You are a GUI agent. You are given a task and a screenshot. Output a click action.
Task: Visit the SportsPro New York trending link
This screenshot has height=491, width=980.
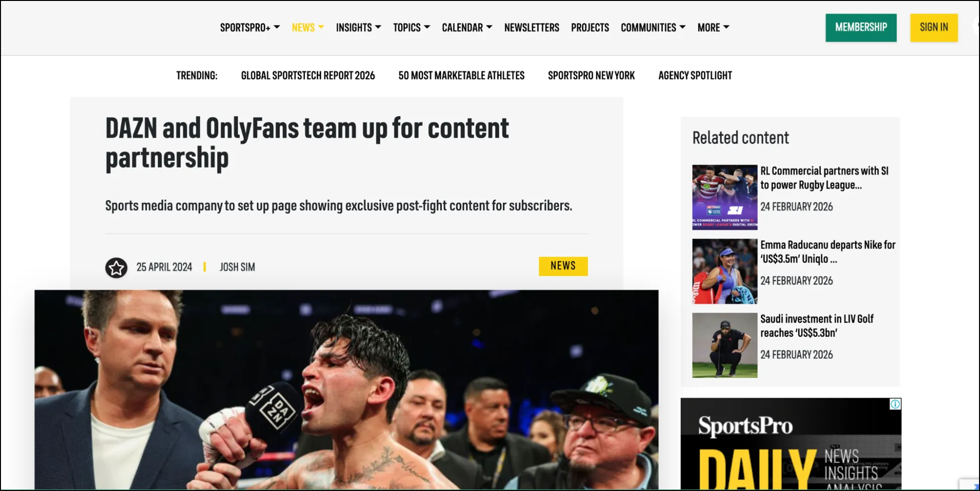pos(591,75)
